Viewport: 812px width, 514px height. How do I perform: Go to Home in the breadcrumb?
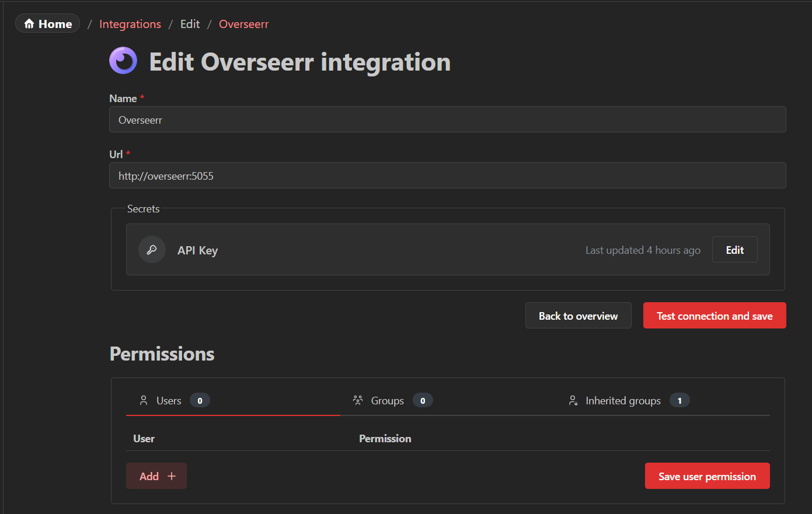coord(48,23)
